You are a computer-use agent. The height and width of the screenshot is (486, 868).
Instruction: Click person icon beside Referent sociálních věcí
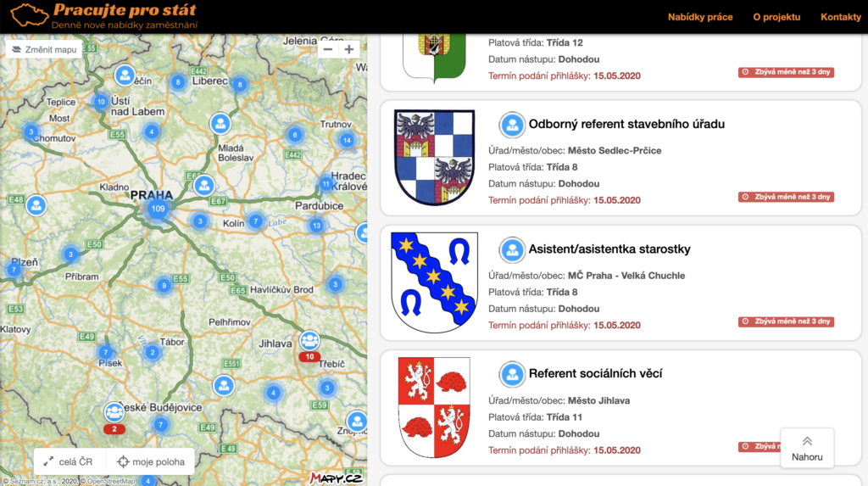(511, 374)
